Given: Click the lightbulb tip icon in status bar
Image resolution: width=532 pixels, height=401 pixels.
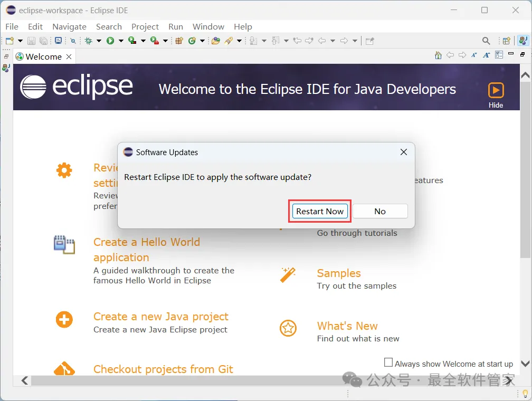Looking at the screenshot, I should 525,394.
